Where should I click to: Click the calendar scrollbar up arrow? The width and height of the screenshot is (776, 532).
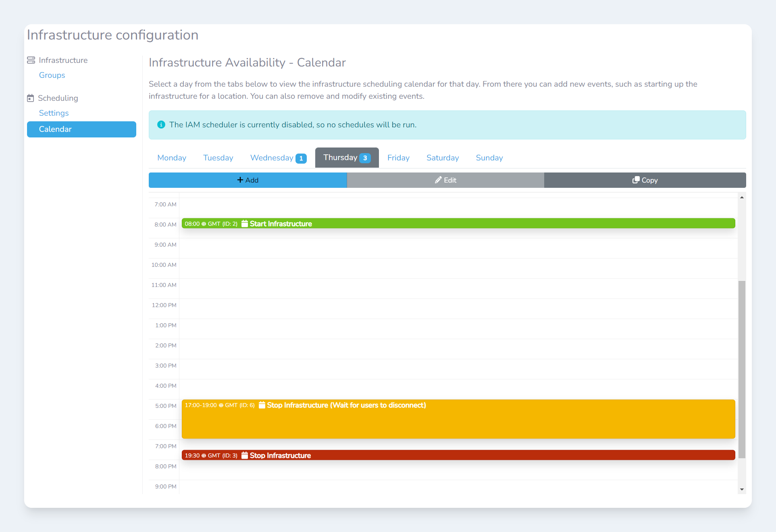(x=742, y=197)
